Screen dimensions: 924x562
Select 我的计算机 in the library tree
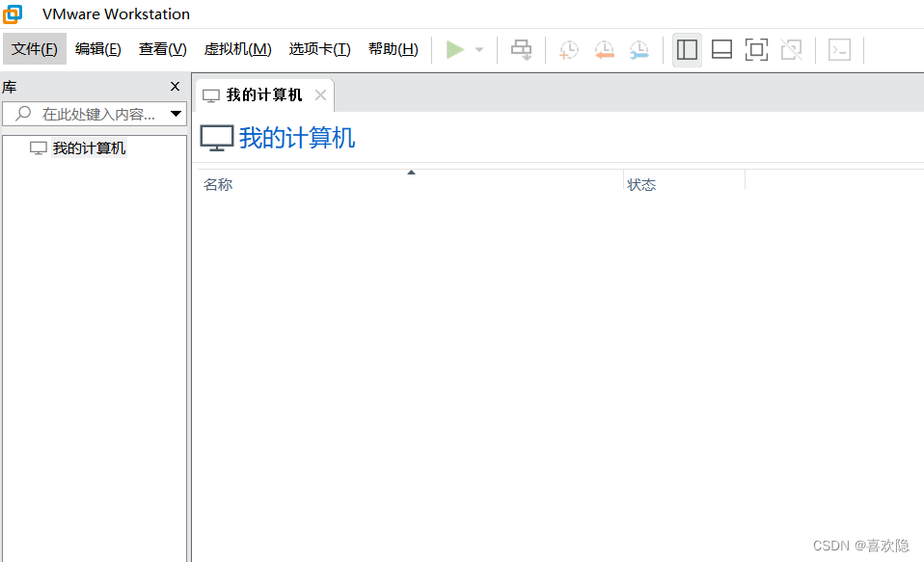tap(89, 147)
